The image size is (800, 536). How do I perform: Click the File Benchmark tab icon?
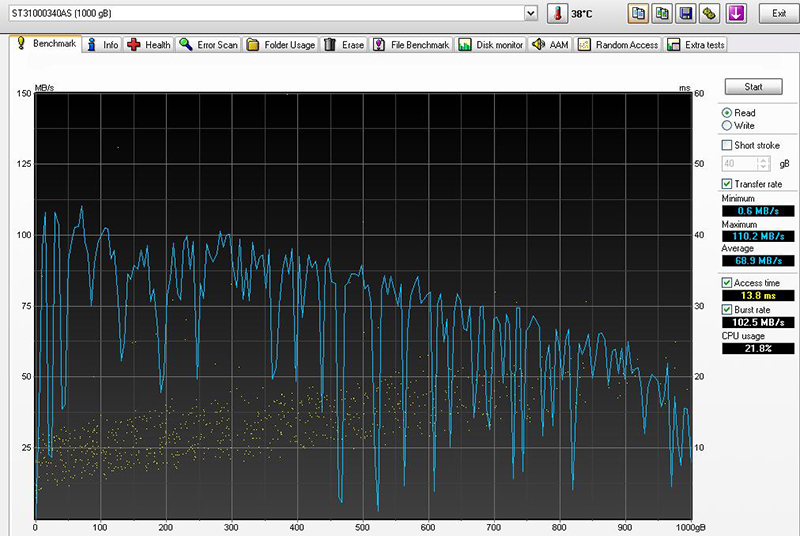click(379, 45)
